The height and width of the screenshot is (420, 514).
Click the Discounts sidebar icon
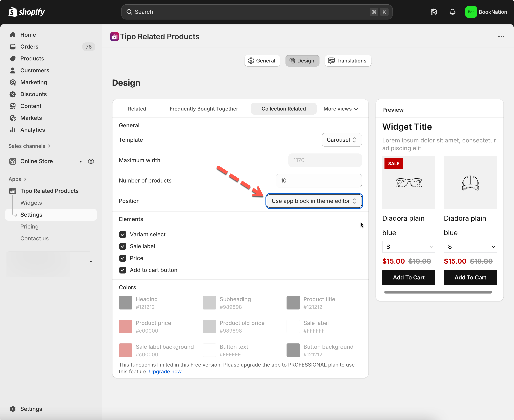(13, 94)
